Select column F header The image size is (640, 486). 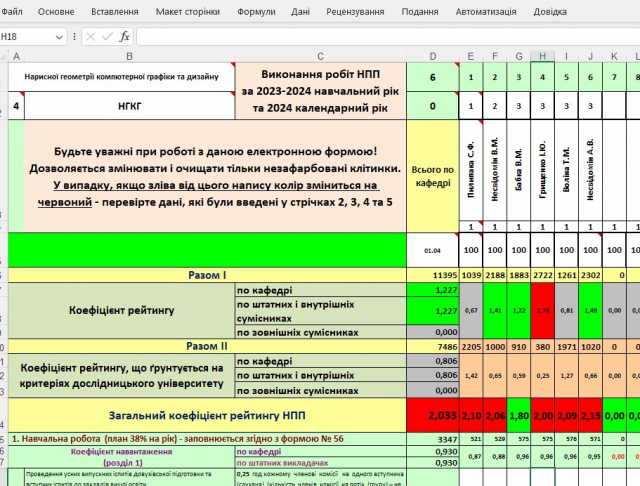[495, 56]
